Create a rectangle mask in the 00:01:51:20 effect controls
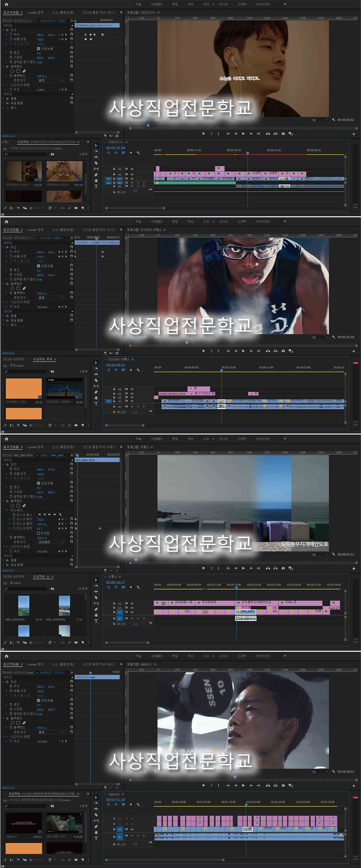Image resolution: width=361 pixels, height=868 pixels. point(18,723)
